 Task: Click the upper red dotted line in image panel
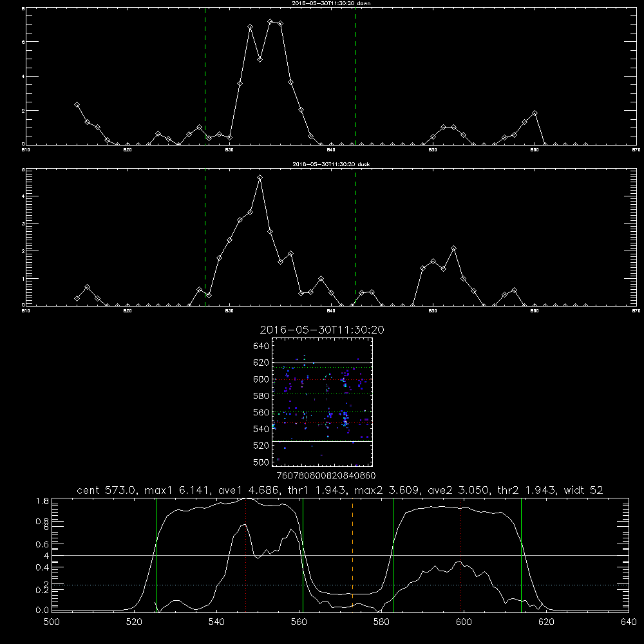click(322, 379)
